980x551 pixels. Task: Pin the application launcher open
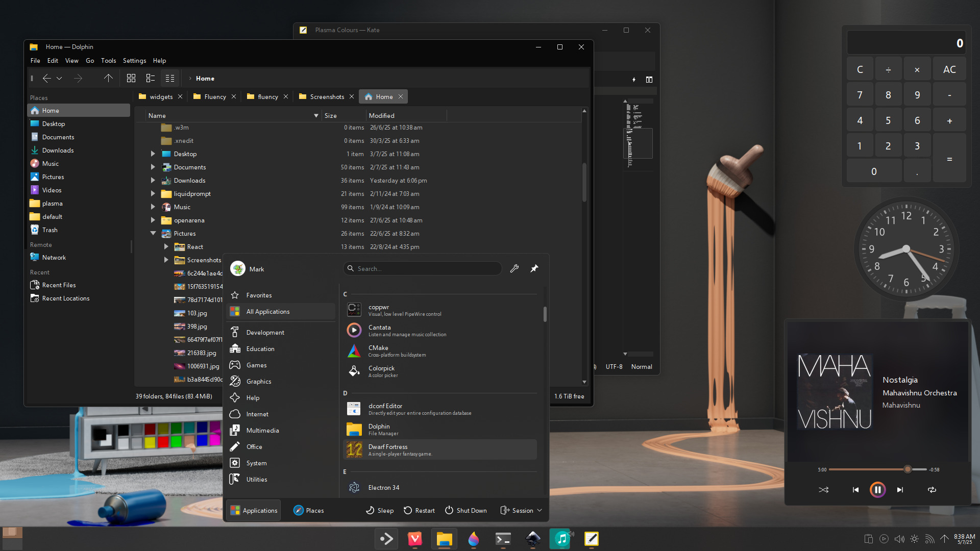click(534, 268)
